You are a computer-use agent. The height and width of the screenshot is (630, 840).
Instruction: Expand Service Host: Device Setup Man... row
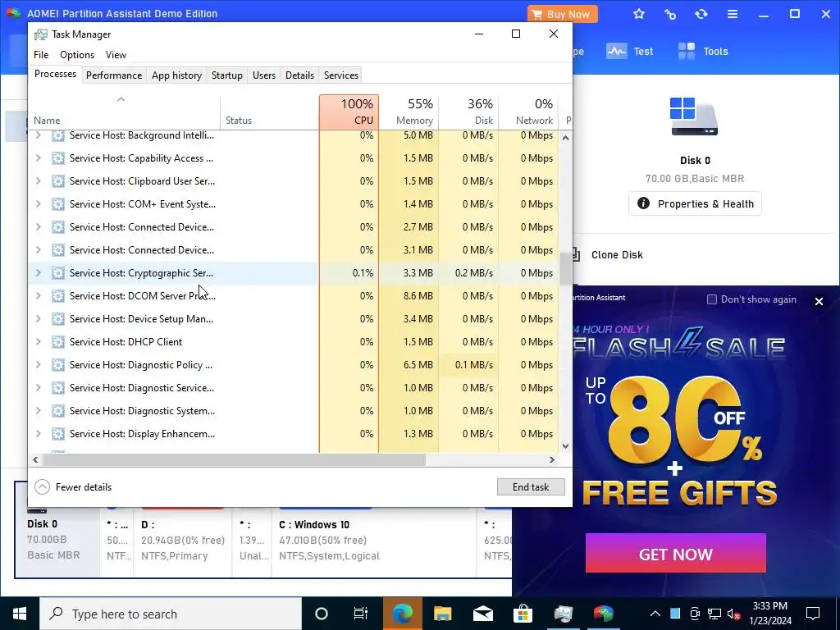pyautogui.click(x=38, y=319)
